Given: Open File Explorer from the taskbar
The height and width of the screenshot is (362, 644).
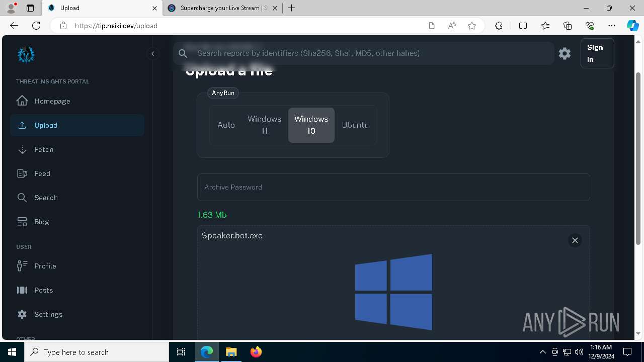Looking at the screenshot, I should [x=231, y=352].
